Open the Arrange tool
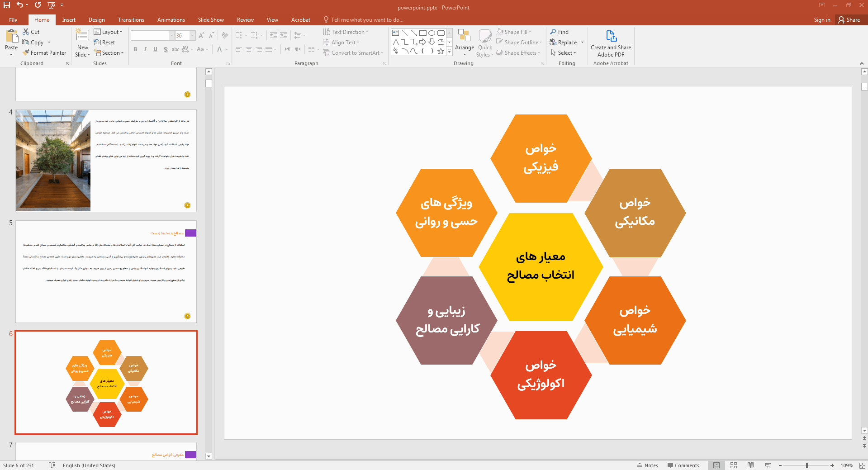Viewport: 868px width, 470px height. point(464,43)
